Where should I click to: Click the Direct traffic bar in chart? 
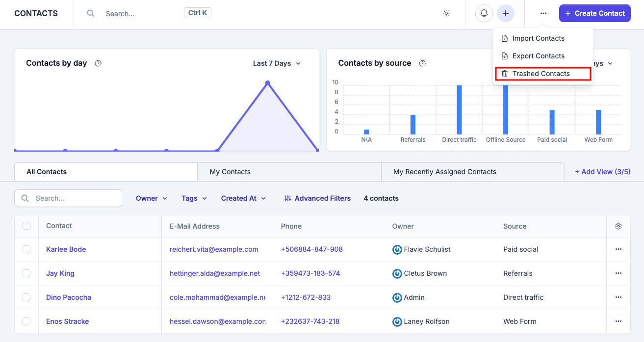click(460, 110)
